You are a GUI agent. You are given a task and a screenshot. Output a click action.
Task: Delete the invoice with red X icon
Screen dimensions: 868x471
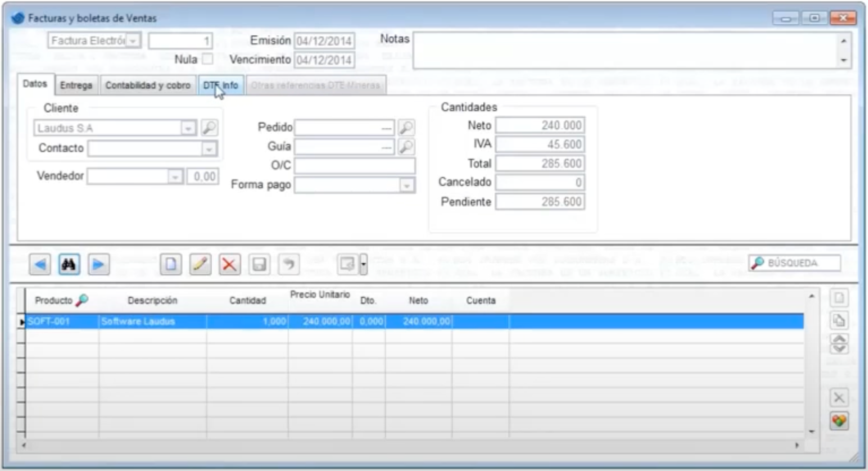coord(229,264)
